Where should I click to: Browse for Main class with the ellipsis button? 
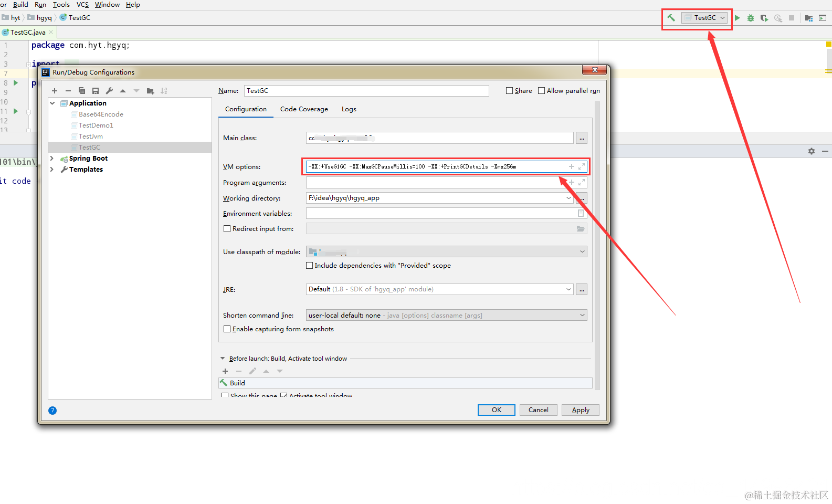(x=582, y=138)
